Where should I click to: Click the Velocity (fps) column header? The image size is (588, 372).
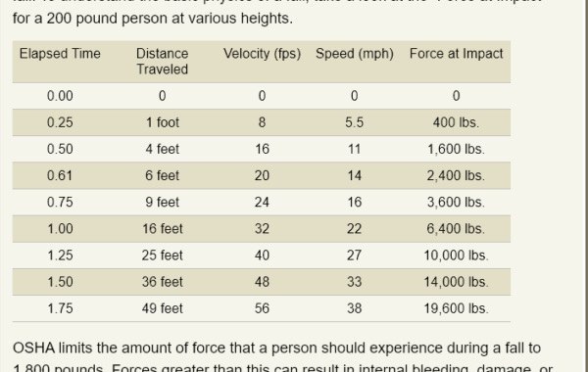point(262,54)
